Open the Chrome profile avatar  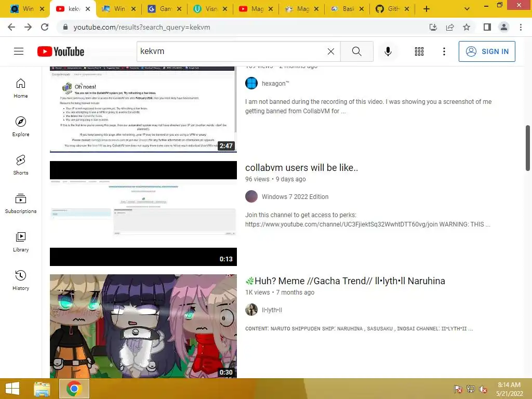[504, 27]
